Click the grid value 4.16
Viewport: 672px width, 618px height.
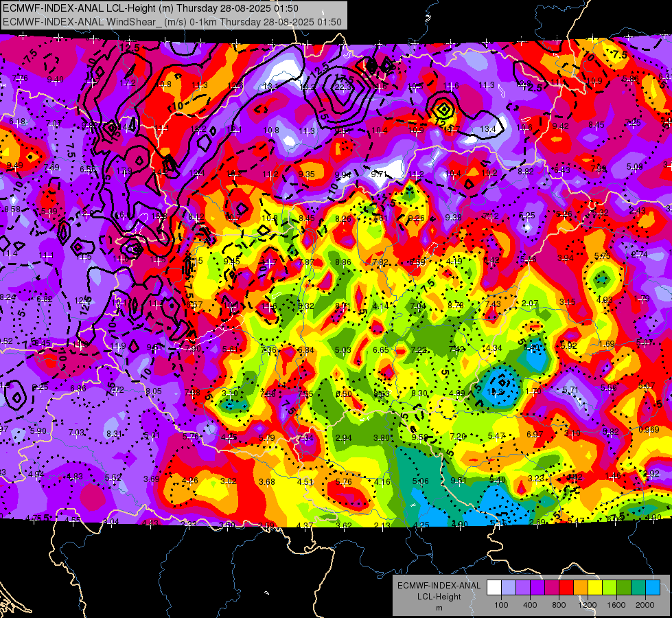382,481
